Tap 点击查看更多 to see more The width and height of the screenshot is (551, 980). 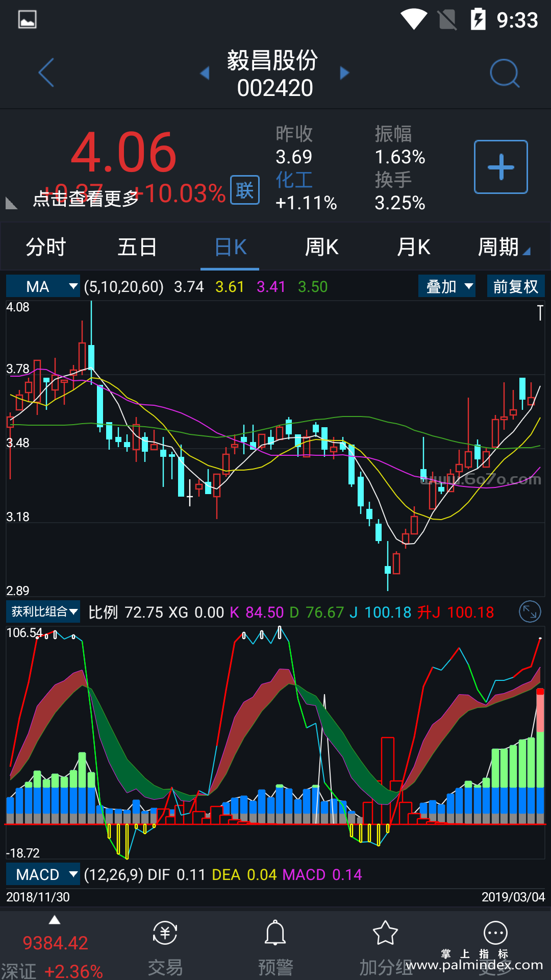tap(86, 199)
